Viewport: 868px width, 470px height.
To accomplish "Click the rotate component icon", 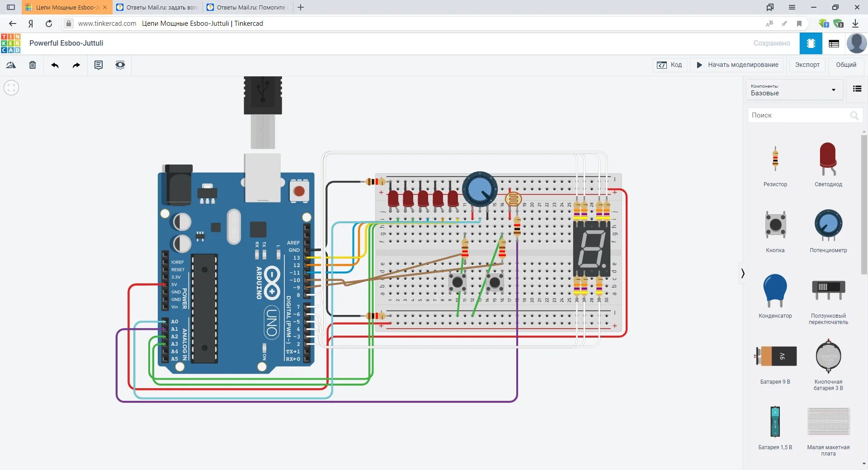I will (11, 65).
